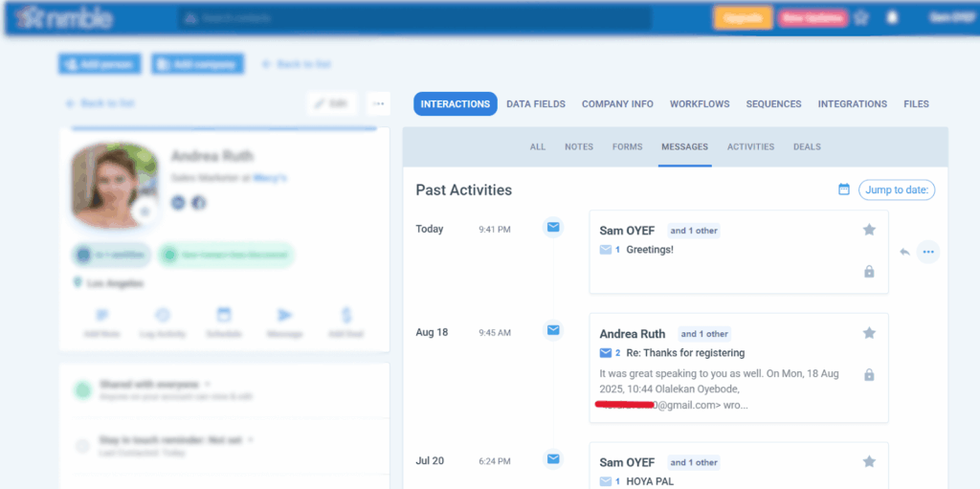Toggle star on the HOYA PAL message
Viewport: 980px width, 489px height.
click(x=869, y=461)
